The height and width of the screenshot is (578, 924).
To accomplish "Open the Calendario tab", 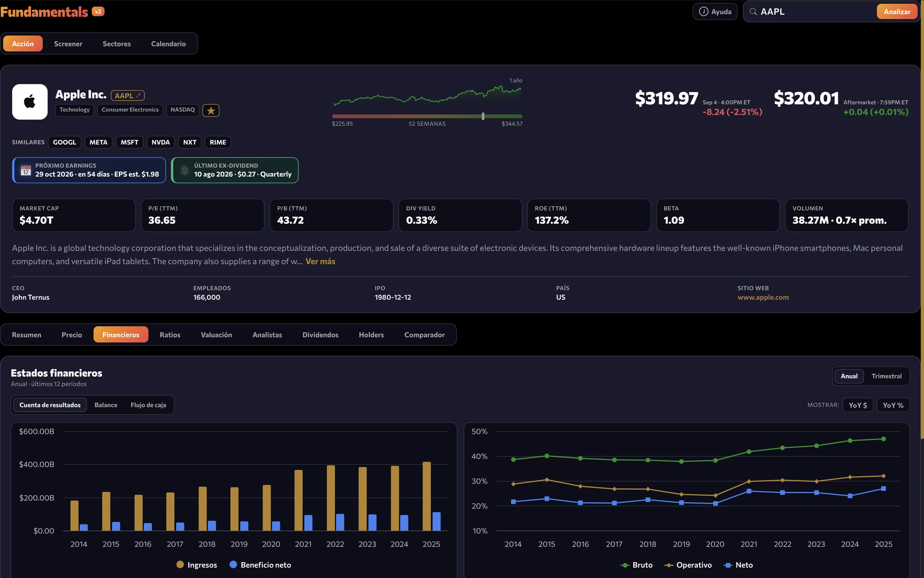I will click(168, 44).
